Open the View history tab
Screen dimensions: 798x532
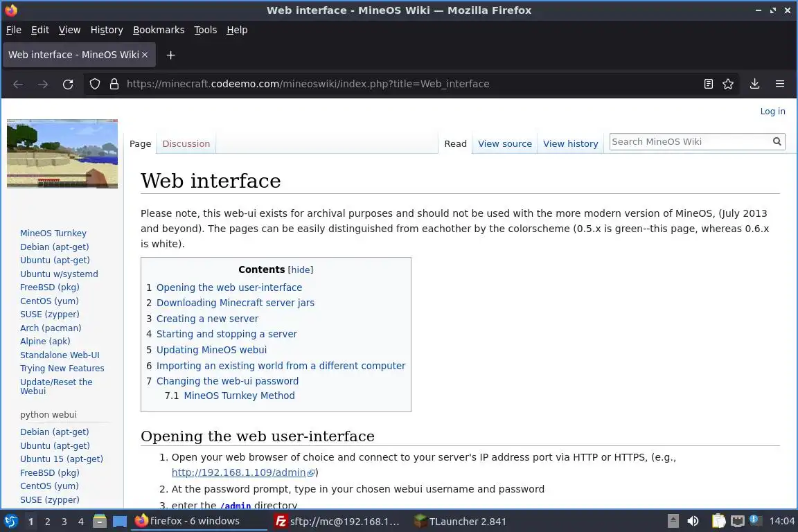[x=571, y=143]
